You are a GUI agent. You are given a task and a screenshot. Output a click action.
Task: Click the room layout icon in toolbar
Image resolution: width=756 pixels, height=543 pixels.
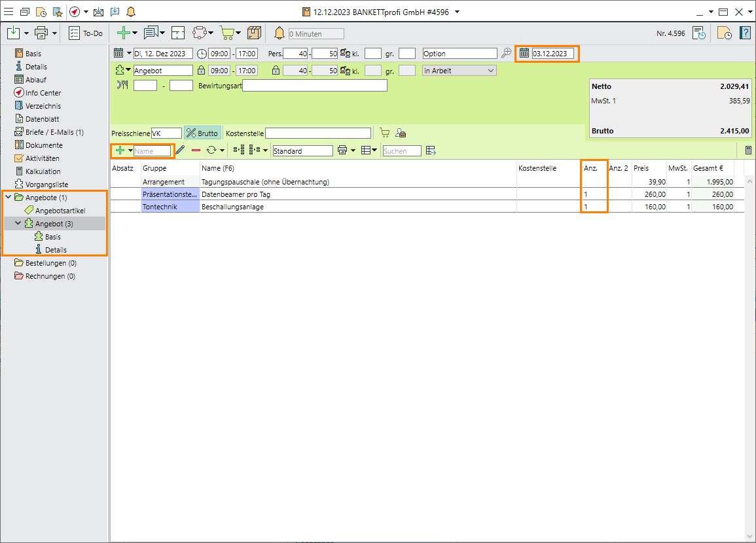tap(178, 33)
